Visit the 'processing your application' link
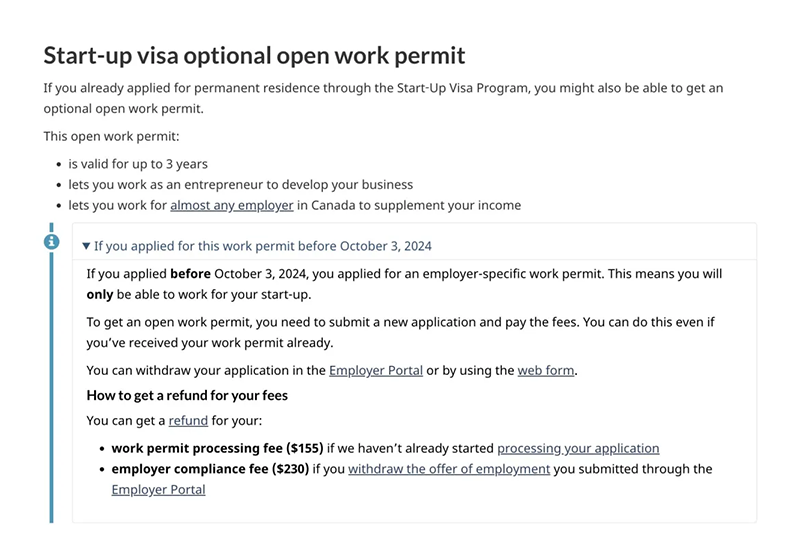 [x=578, y=448]
